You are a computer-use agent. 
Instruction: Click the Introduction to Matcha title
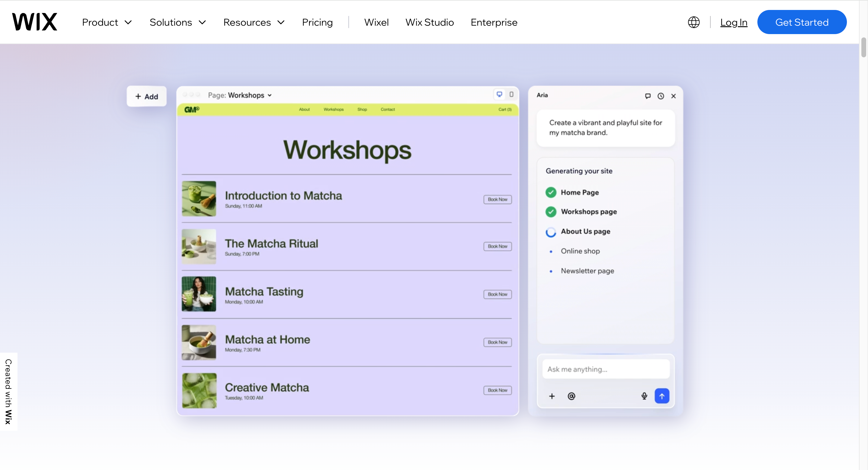point(283,195)
